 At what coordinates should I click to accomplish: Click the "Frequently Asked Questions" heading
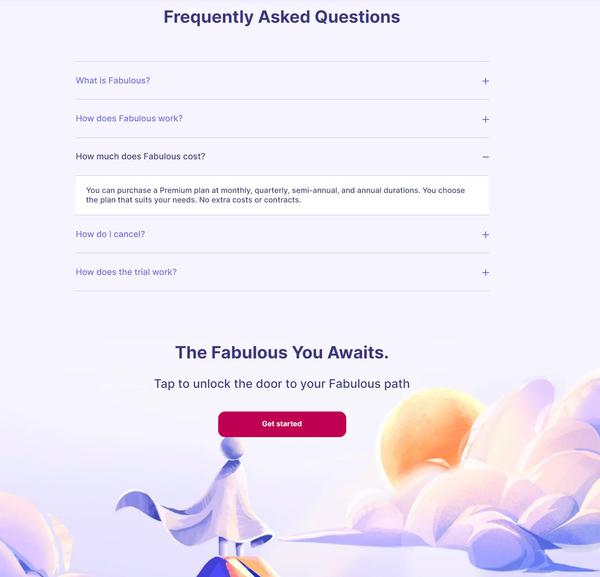282,17
